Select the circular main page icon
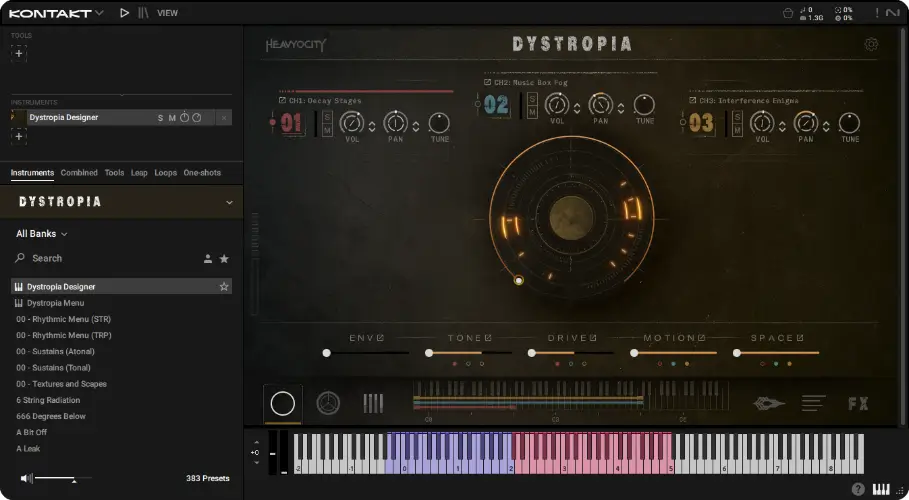909x500 pixels. point(283,404)
